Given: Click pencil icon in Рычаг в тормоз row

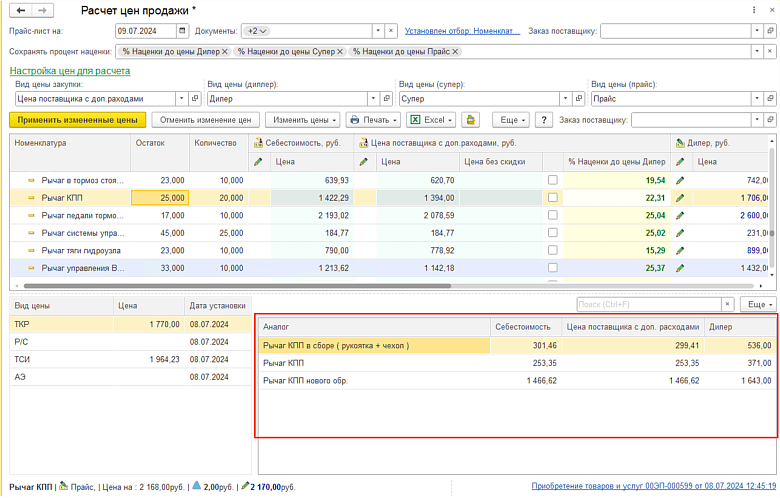Looking at the screenshot, I should [680, 180].
